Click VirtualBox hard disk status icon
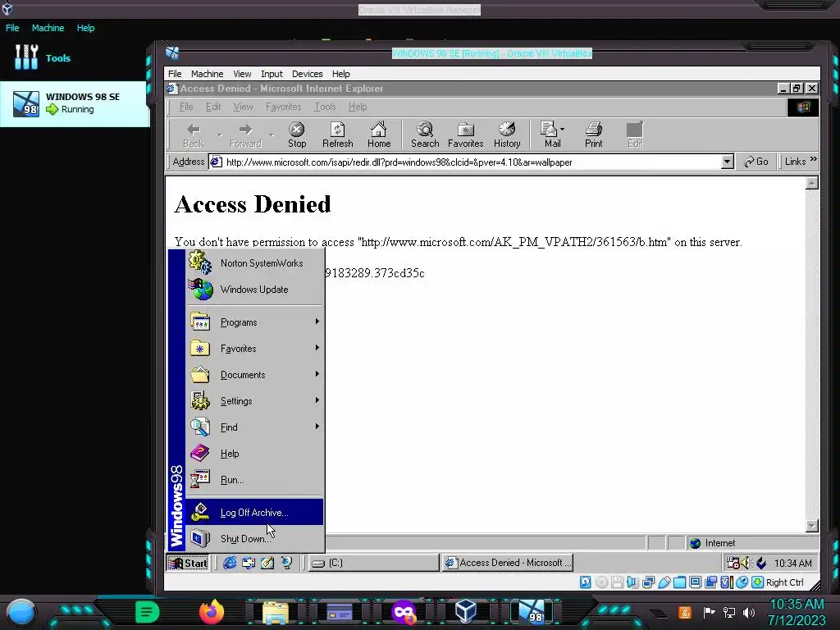 pos(586,582)
